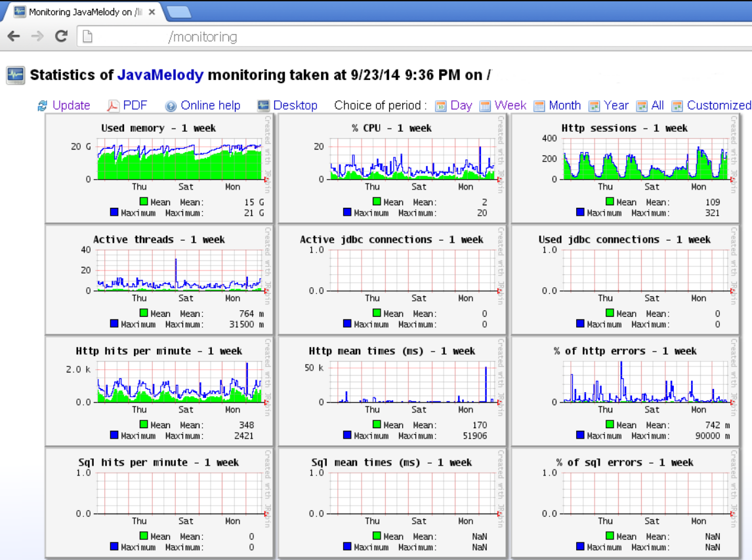
Task: Click the Day calendar icon
Action: pos(441,106)
